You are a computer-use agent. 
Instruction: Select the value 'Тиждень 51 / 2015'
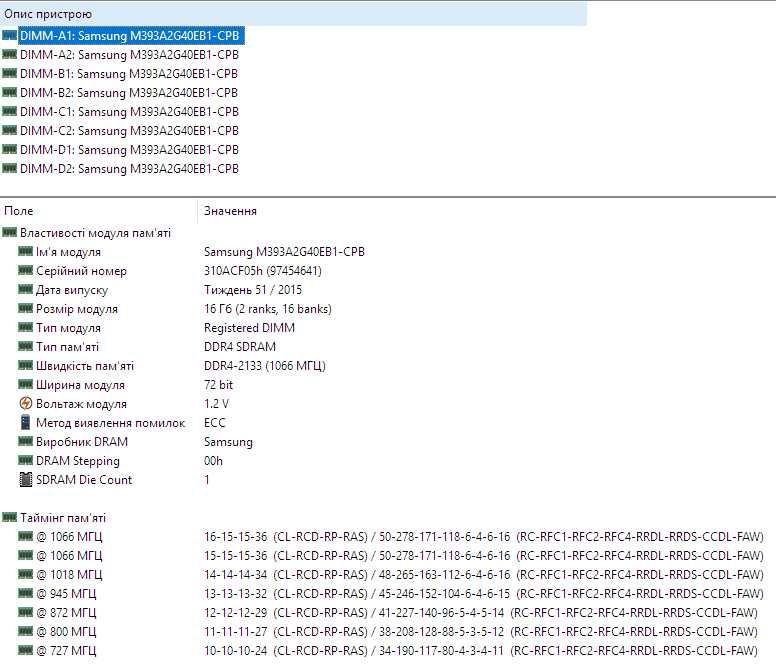(x=253, y=289)
